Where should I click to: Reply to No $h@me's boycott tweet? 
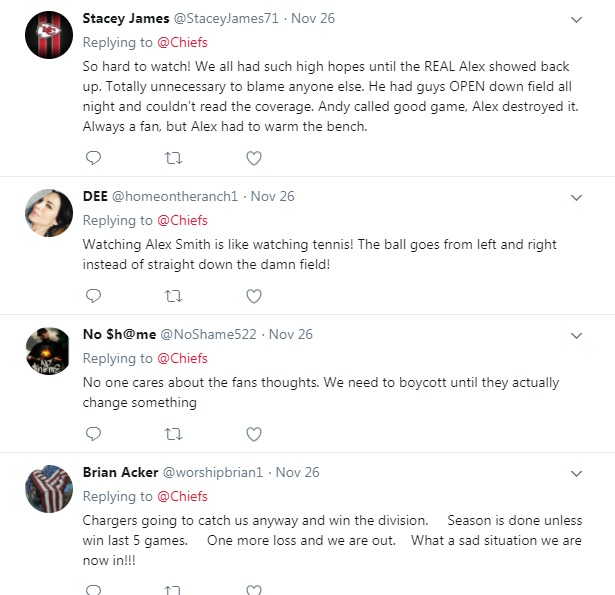point(93,434)
